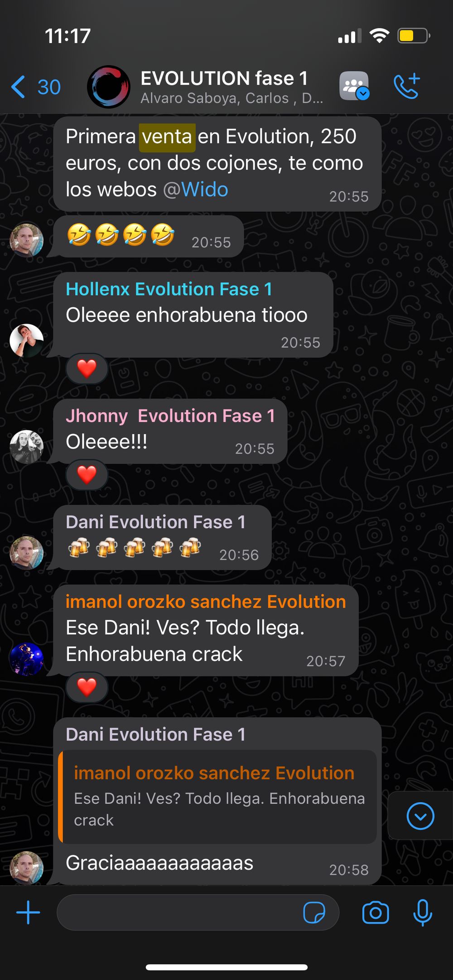Tap quoted imanol reply in Dani's message
Image resolution: width=453 pixels, height=980 pixels.
(x=218, y=797)
